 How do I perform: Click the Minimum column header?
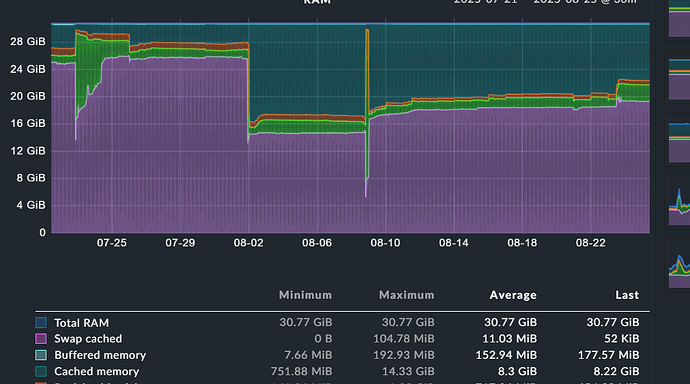pos(305,295)
